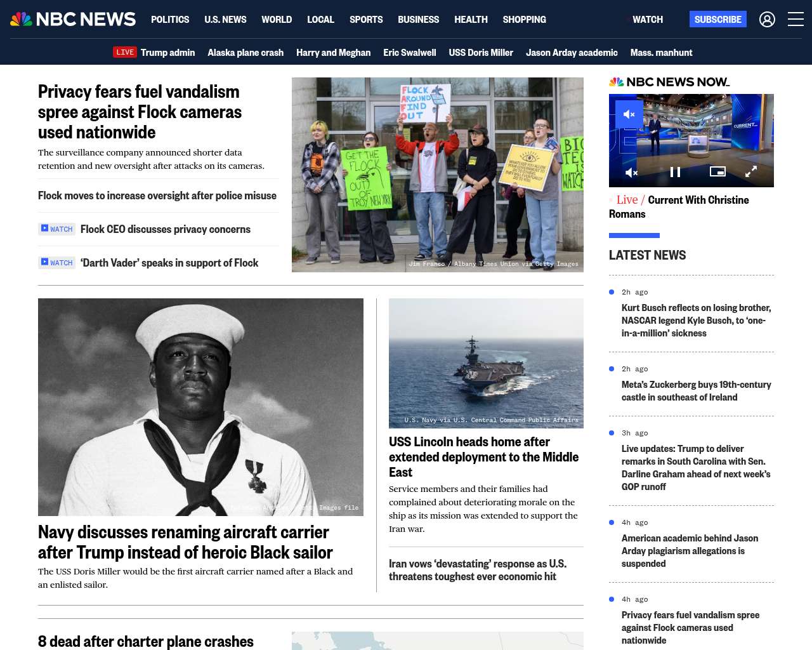Open the Sports section
Viewport: 812px width, 650px height.
pyautogui.click(x=366, y=20)
